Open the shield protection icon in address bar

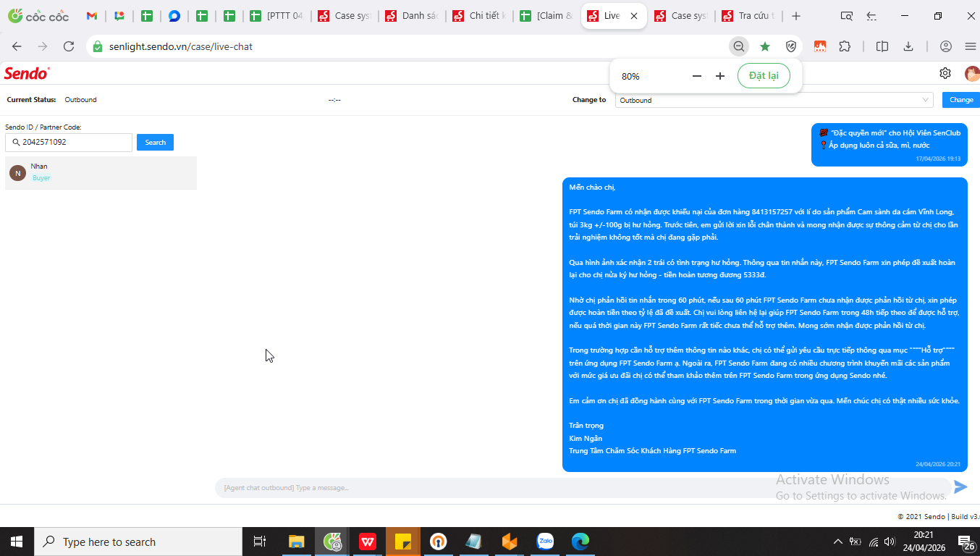791,46
